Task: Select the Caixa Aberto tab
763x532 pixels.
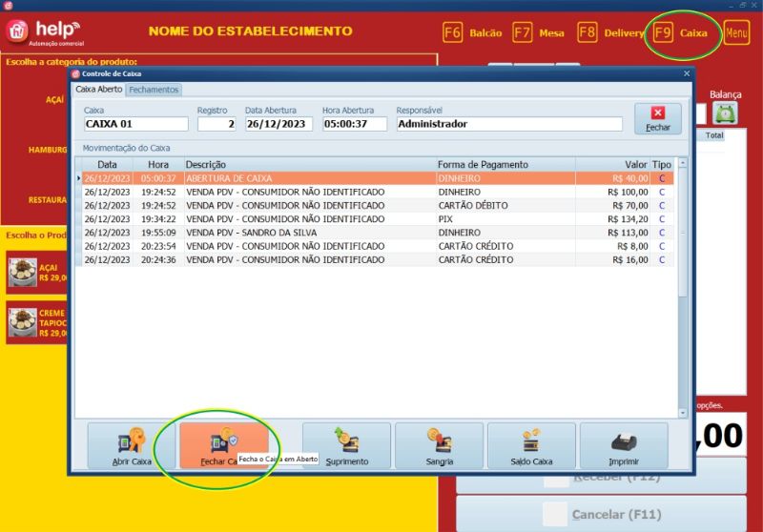Action: pos(99,90)
